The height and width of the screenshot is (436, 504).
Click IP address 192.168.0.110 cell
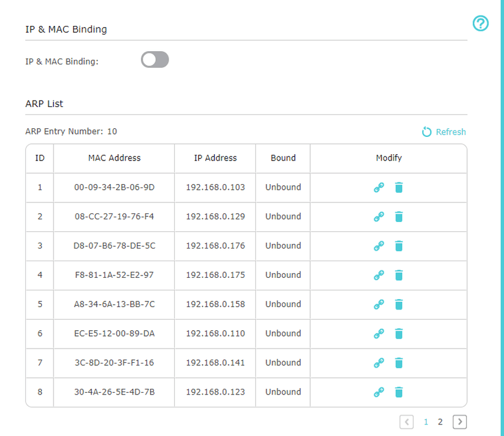(215, 334)
